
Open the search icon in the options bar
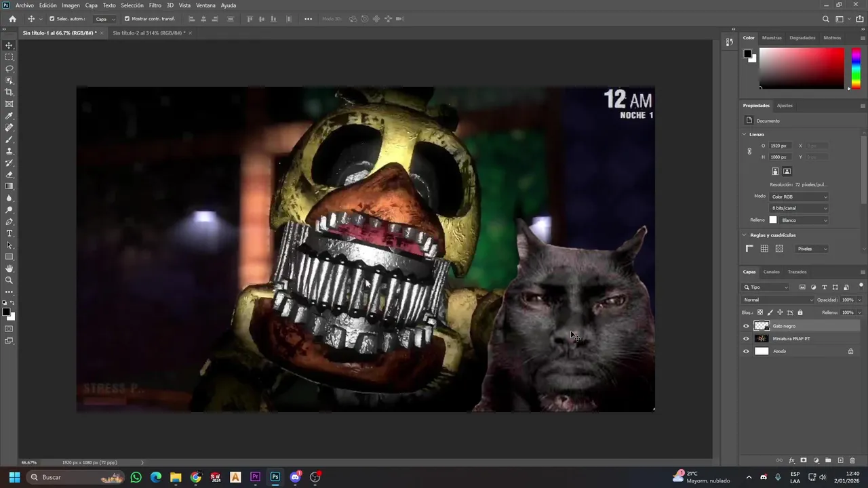(x=825, y=19)
